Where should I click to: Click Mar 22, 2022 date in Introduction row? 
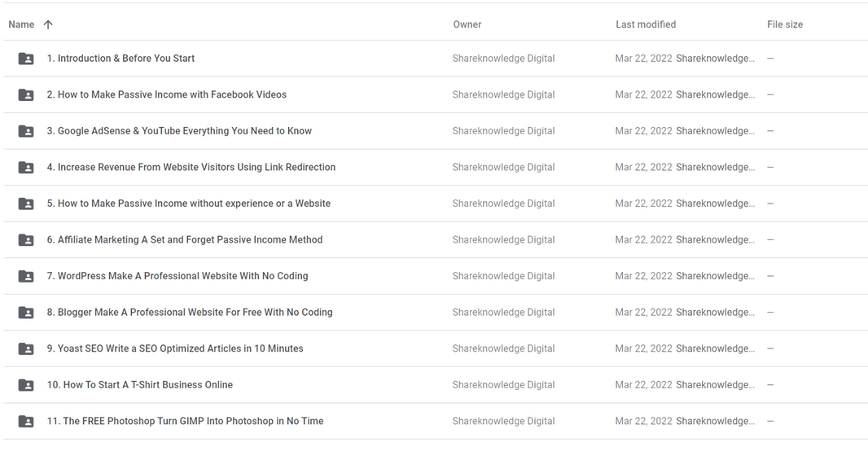coord(643,59)
